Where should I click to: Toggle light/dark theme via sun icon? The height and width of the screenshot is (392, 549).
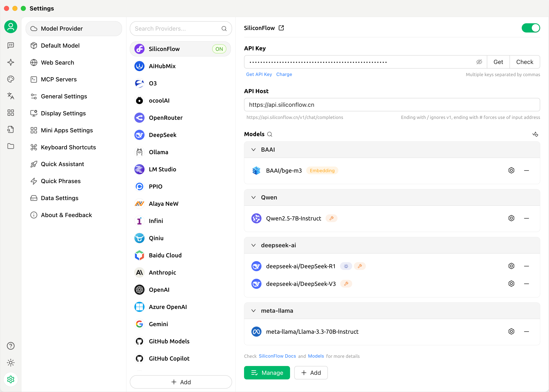point(11,363)
